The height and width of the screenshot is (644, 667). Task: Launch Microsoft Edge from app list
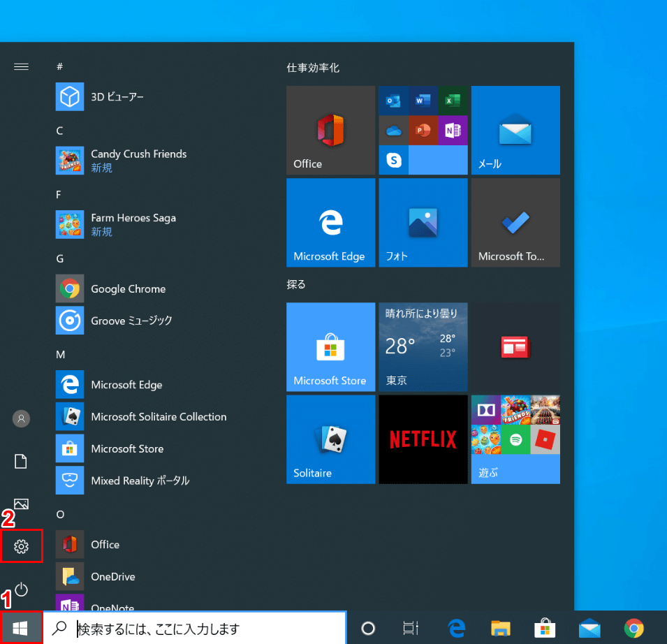pyautogui.click(x=145, y=385)
